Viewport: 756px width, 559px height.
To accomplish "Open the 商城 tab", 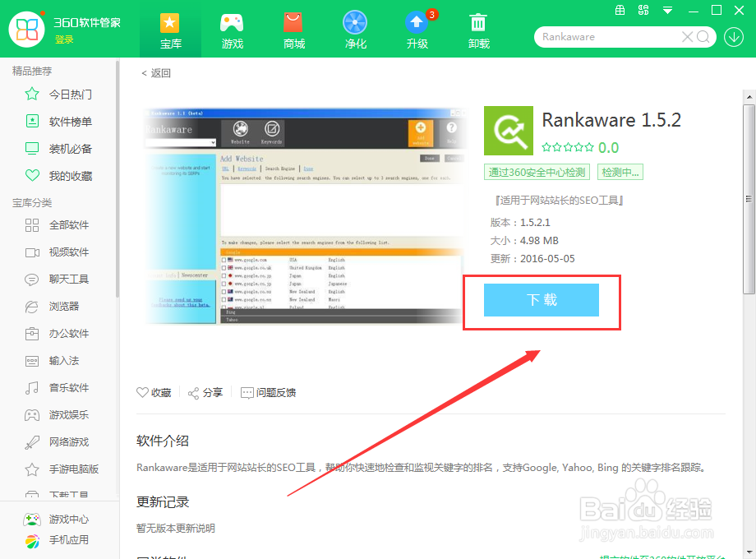I will point(293,30).
